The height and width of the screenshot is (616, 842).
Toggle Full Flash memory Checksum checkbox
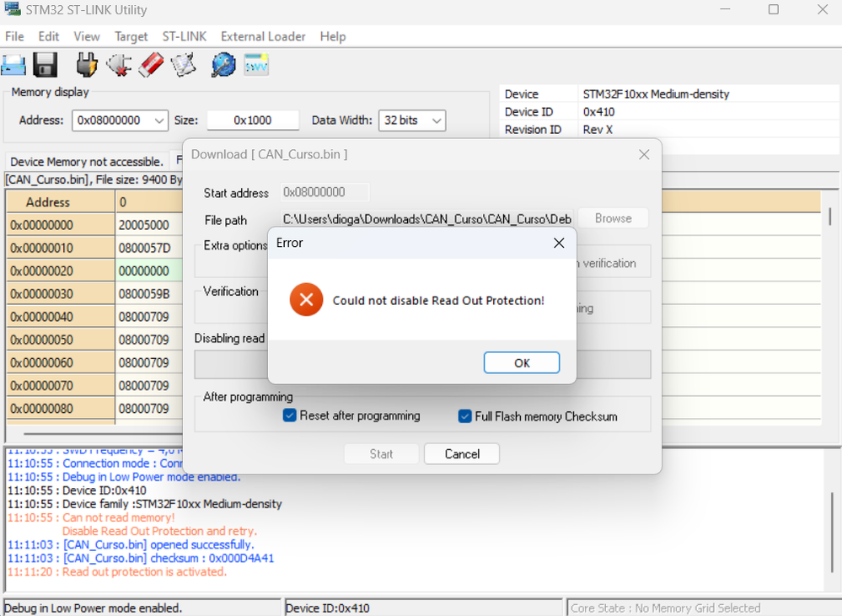coord(465,416)
